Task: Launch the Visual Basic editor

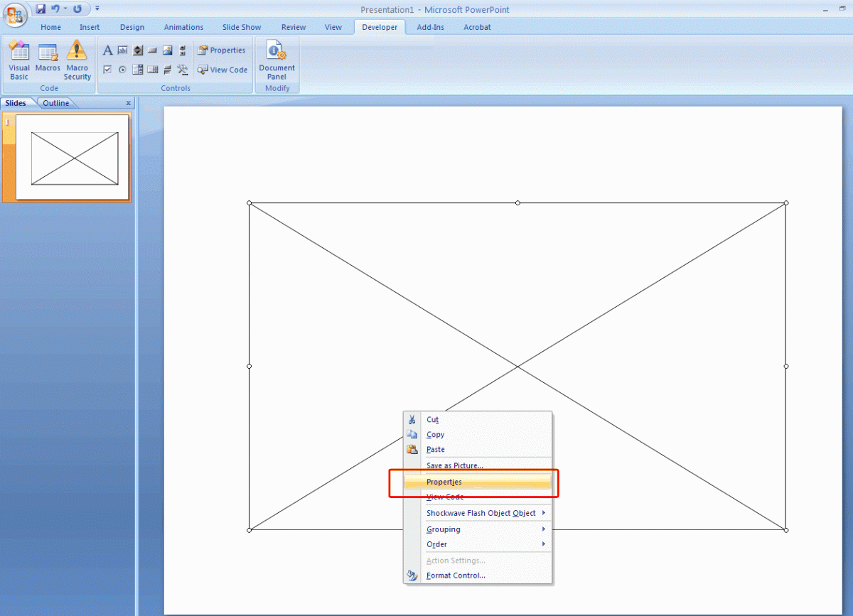Action: pyautogui.click(x=18, y=60)
